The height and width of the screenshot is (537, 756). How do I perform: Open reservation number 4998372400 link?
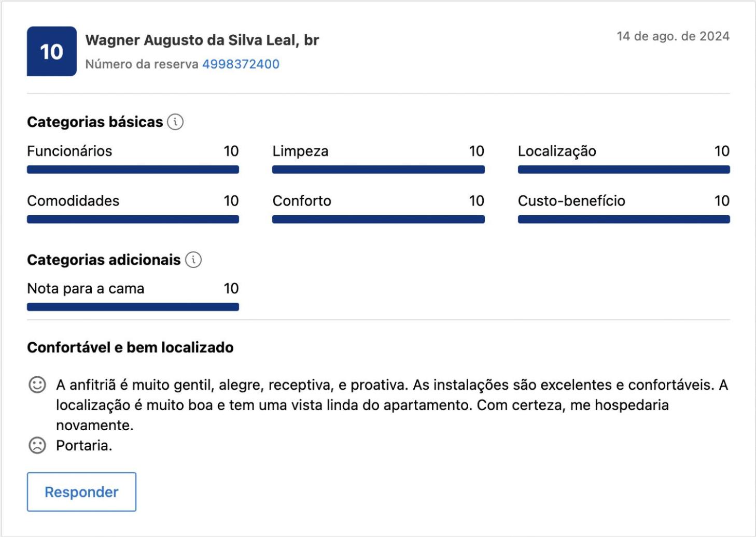[241, 64]
